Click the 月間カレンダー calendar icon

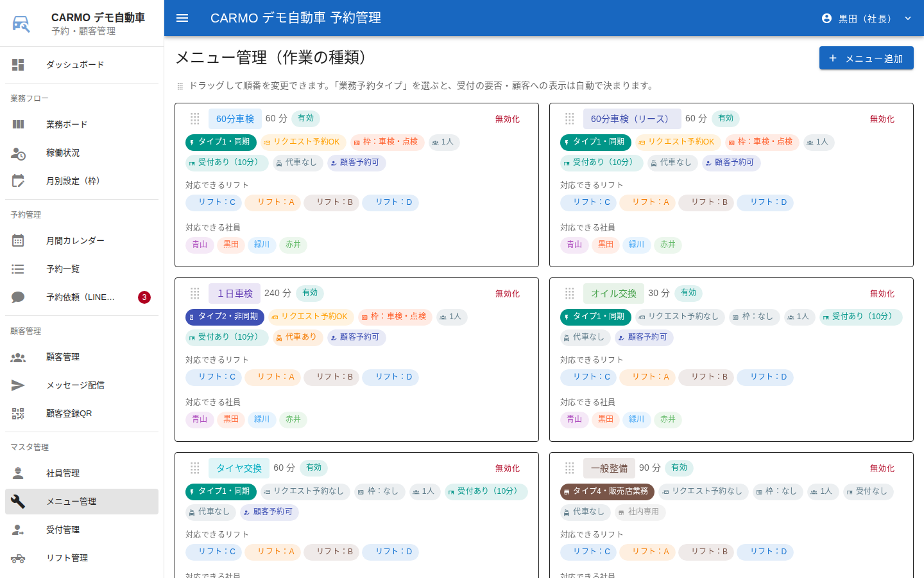[18, 241]
